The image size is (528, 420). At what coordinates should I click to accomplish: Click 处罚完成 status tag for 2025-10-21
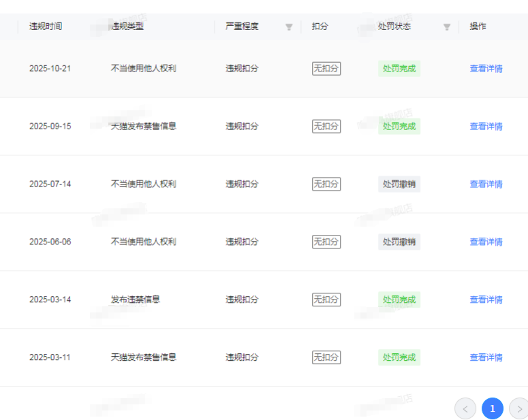click(399, 69)
